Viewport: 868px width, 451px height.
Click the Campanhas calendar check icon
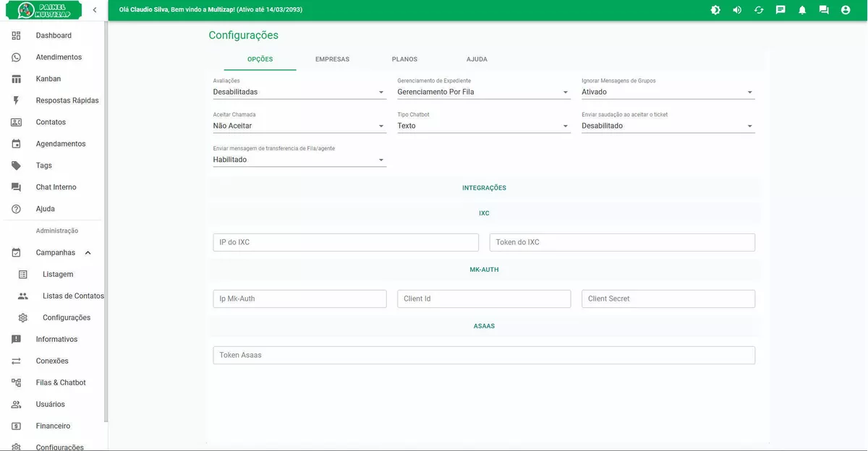pyautogui.click(x=16, y=253)
